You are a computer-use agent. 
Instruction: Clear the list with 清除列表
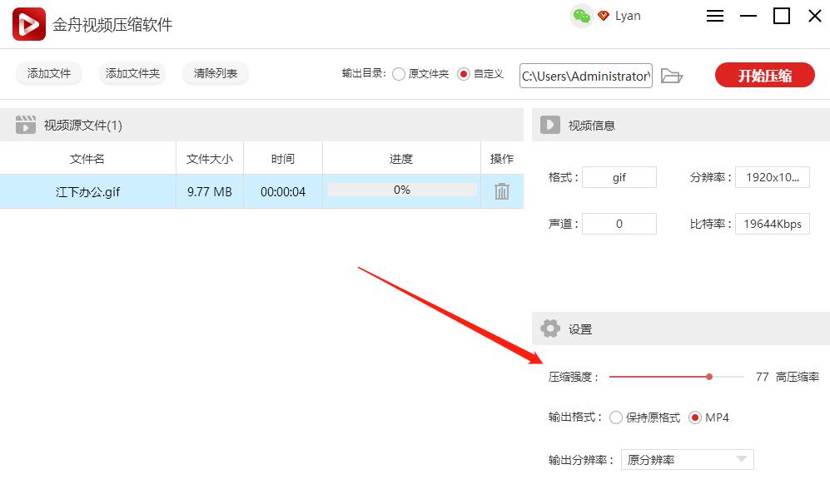tap(215, 73)
